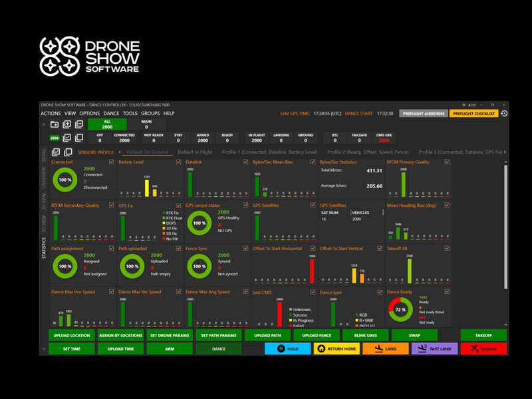
Task: Open the Tools menu
Action: [130, 113]
